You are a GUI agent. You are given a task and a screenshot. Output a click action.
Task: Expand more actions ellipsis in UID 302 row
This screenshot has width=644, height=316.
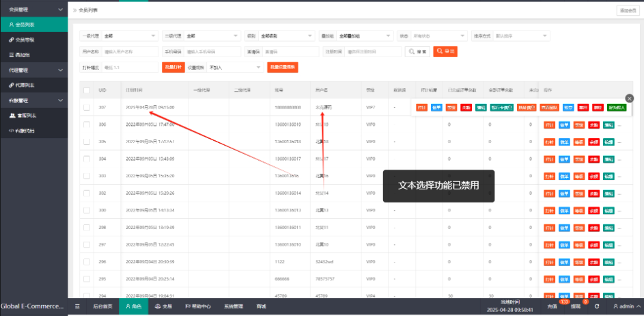619,194
